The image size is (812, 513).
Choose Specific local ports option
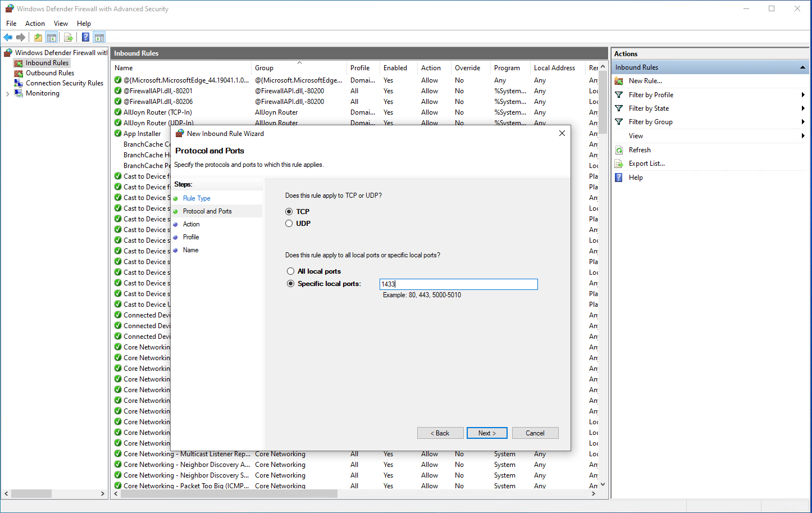coord(290,284)
